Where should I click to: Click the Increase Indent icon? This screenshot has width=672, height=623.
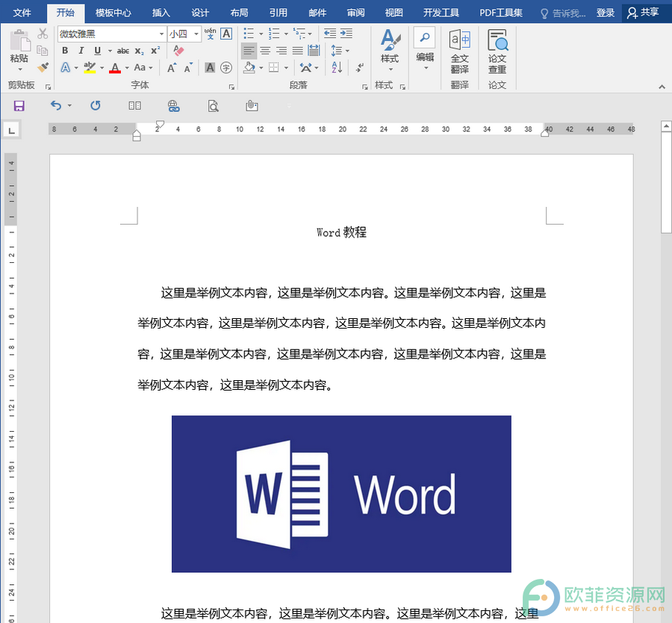(x=346, y=34)
